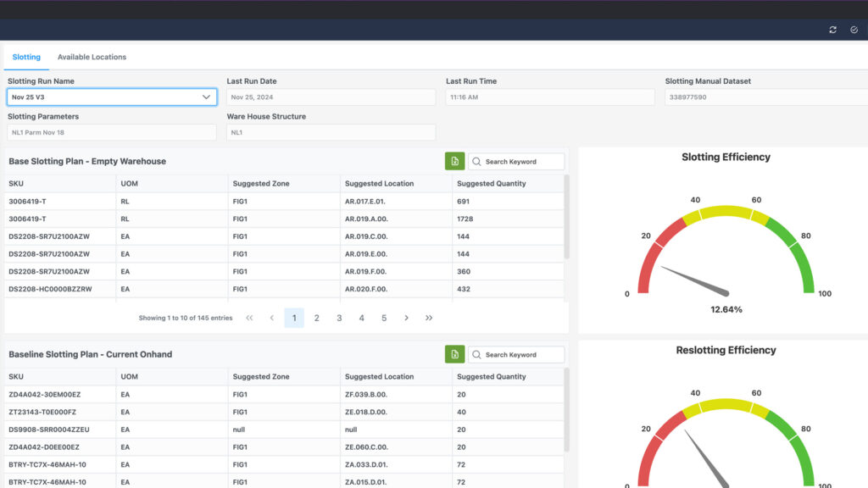The image size is (868, 488).
Task: Open page 5 of the slotting table
Action: (384, 318)
